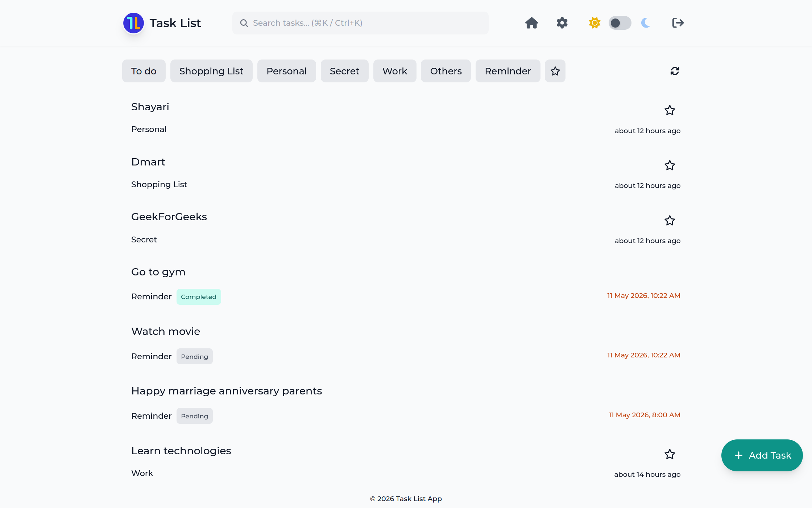Open the Shayari task

tap(150, 107)
